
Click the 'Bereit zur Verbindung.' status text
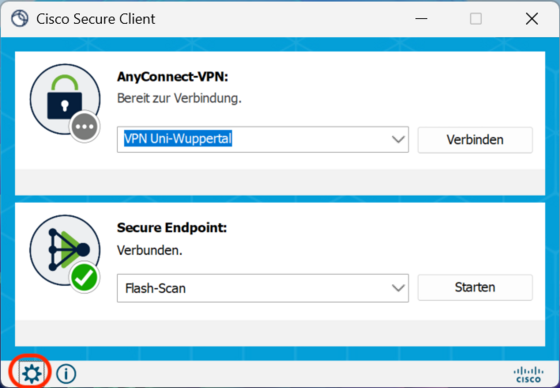179,98
